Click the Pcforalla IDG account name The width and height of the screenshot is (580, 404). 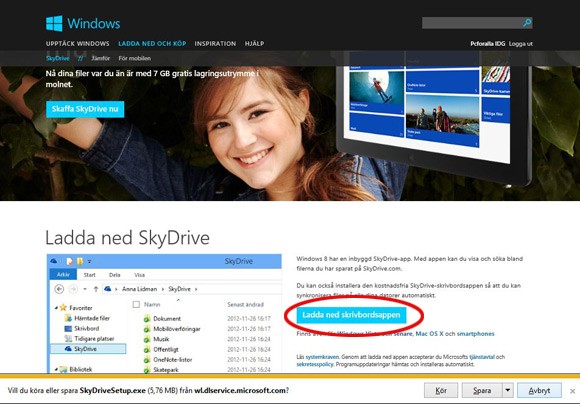point(488,44)
